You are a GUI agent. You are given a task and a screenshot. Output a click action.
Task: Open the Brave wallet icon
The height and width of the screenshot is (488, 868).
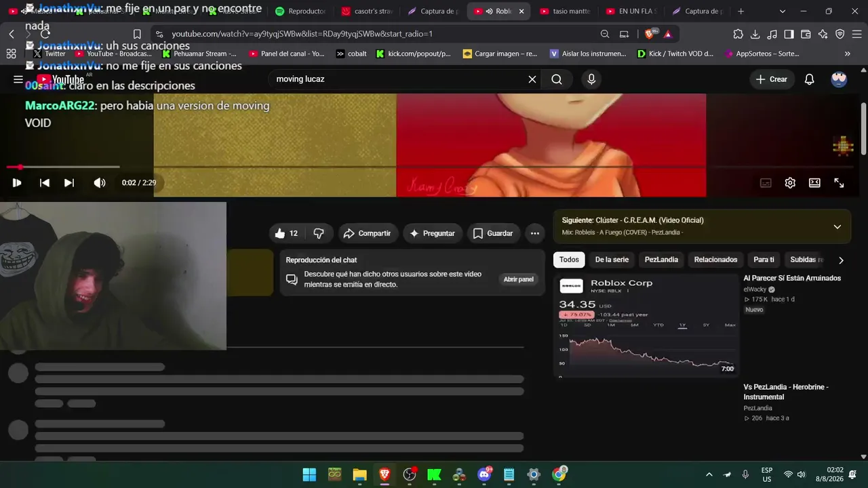(x=806, y=34)
